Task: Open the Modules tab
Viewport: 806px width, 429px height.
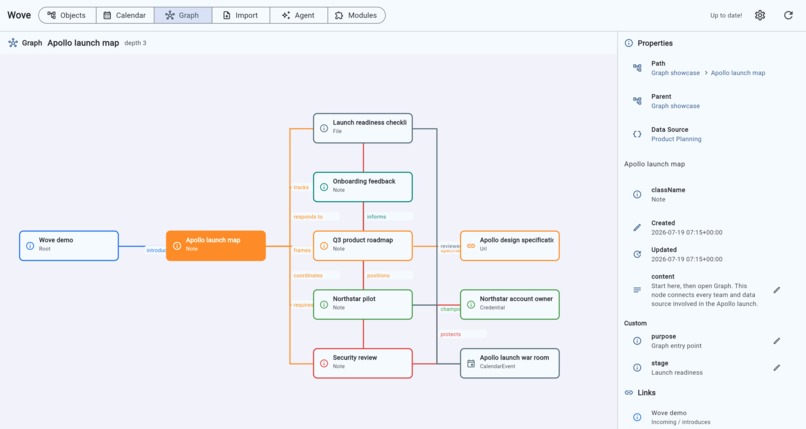Action: (356, 15)
